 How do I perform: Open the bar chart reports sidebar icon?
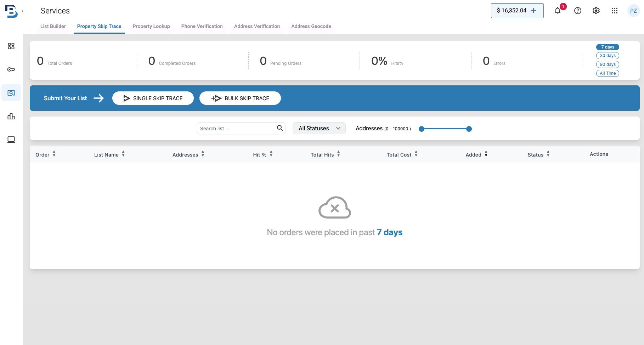click(11, 116)
